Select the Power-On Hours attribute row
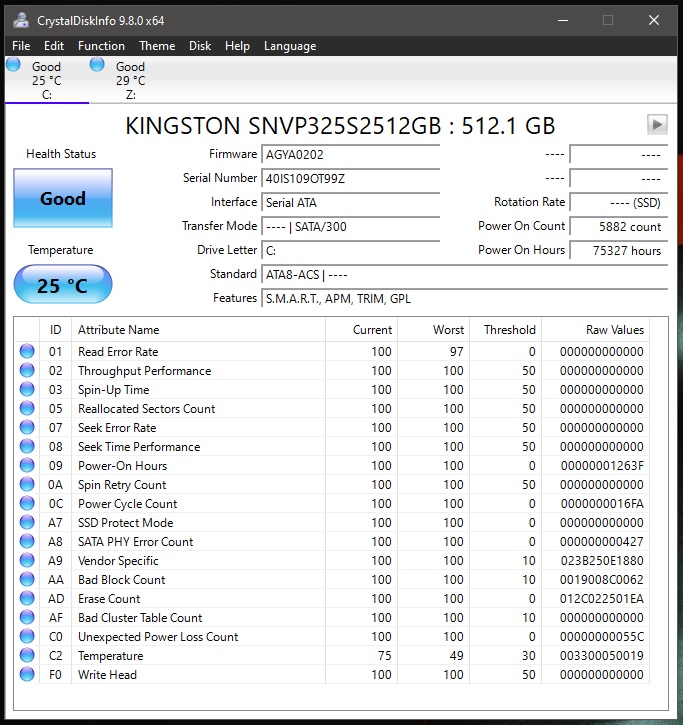This screenshot has height=725, width=683. (332, 466)
